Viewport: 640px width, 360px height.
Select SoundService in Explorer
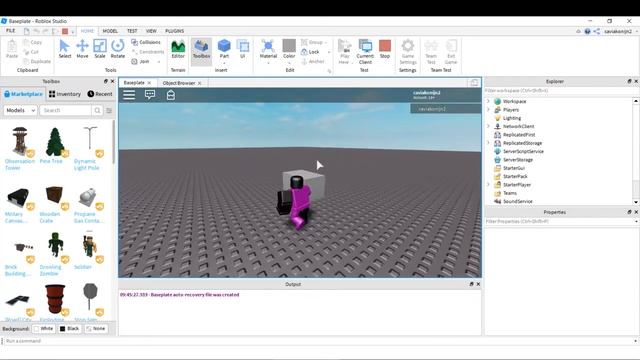point(518,201)
